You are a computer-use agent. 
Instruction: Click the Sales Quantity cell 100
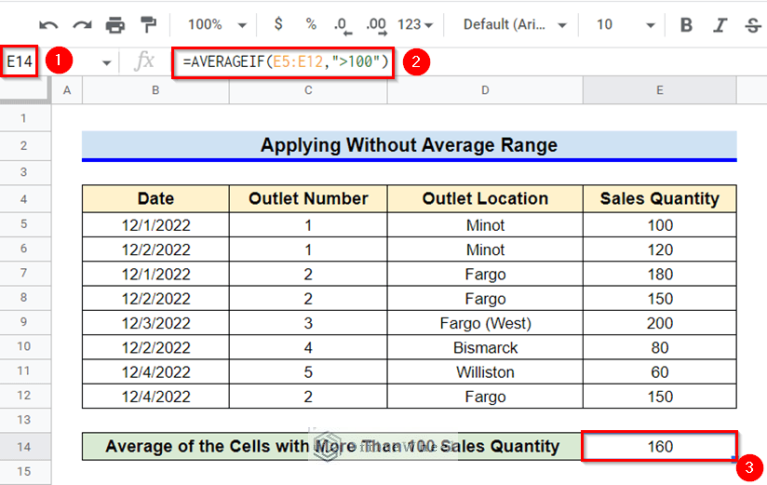click(659, 225)
